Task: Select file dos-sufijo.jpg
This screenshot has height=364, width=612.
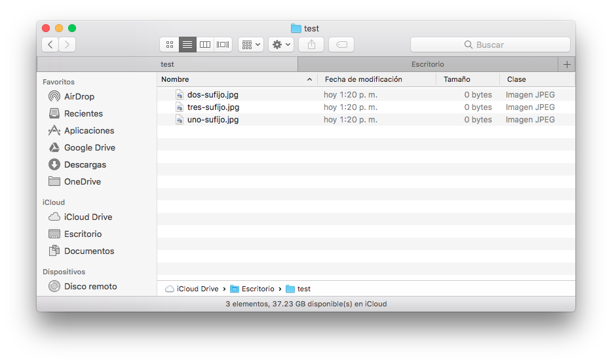Action: point(213,94)
